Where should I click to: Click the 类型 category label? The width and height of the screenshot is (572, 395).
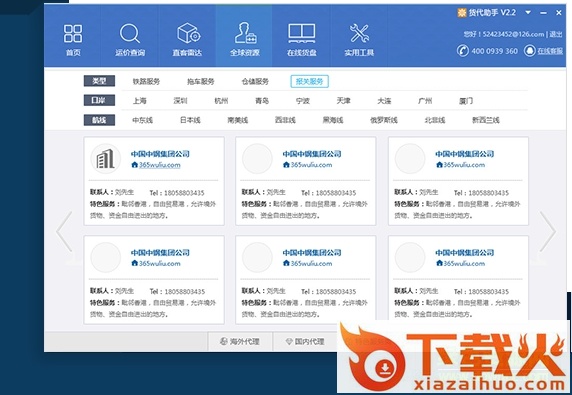[x=99, y=81]
